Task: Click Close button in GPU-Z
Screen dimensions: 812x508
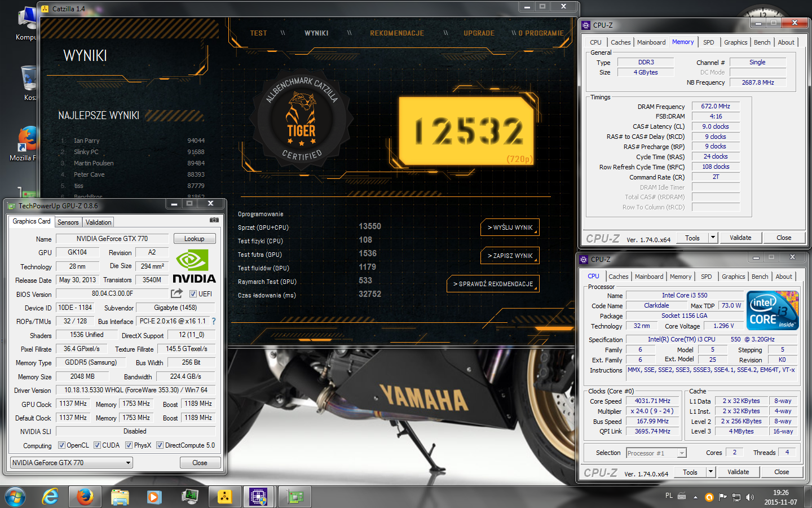Action: tap(200, 463)
